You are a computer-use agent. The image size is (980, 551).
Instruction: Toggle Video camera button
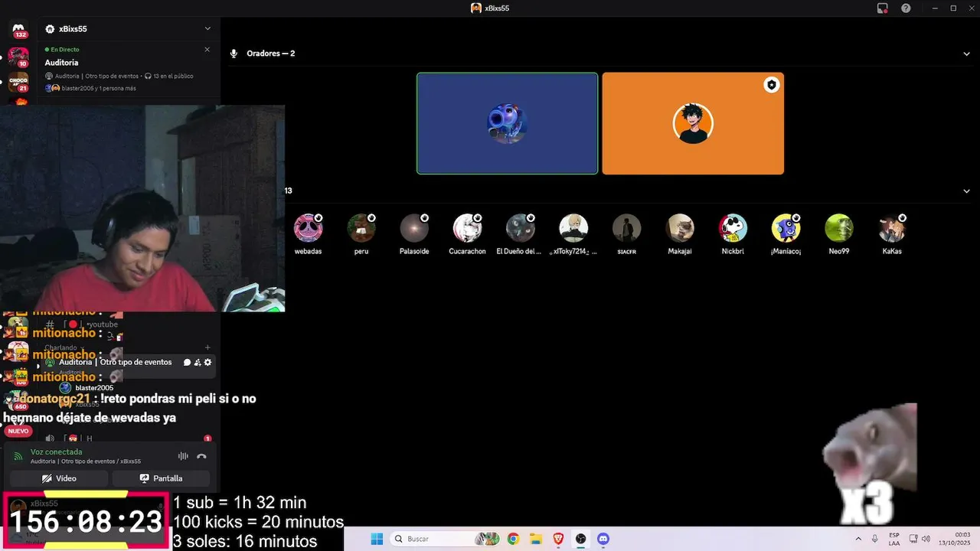(59, 478)
